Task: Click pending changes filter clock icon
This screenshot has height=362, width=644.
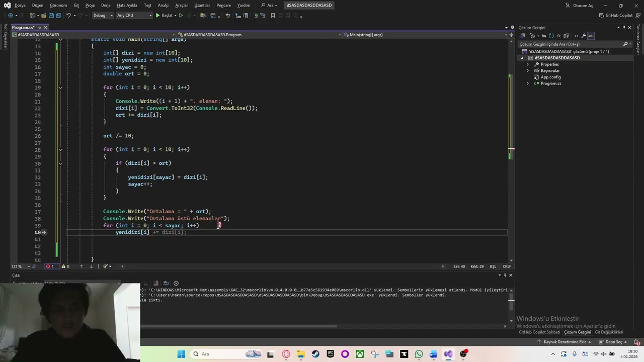Action: pyautogui.click(x=532, y=36)
